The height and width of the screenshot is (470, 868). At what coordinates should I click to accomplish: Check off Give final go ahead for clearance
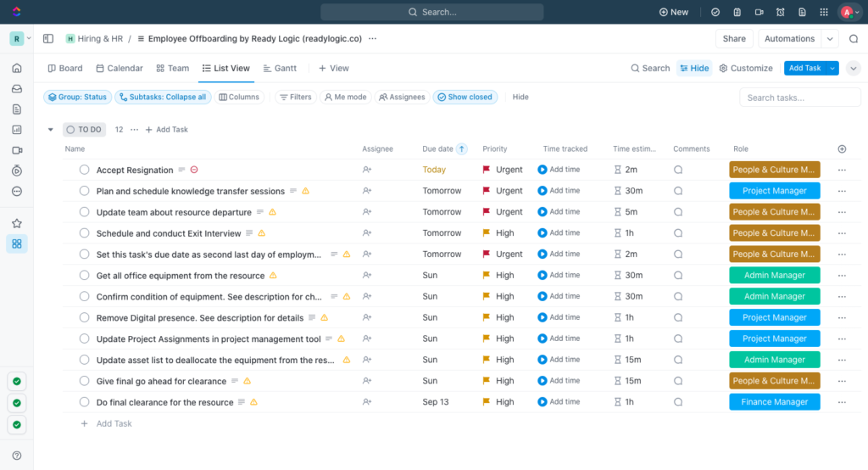coord(84,381)
